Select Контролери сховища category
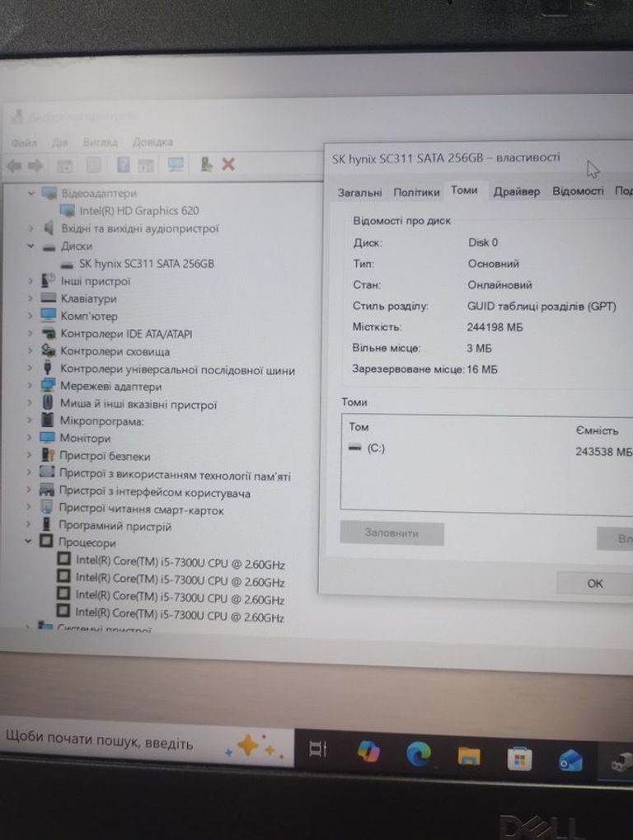 [x=115, y=351]
